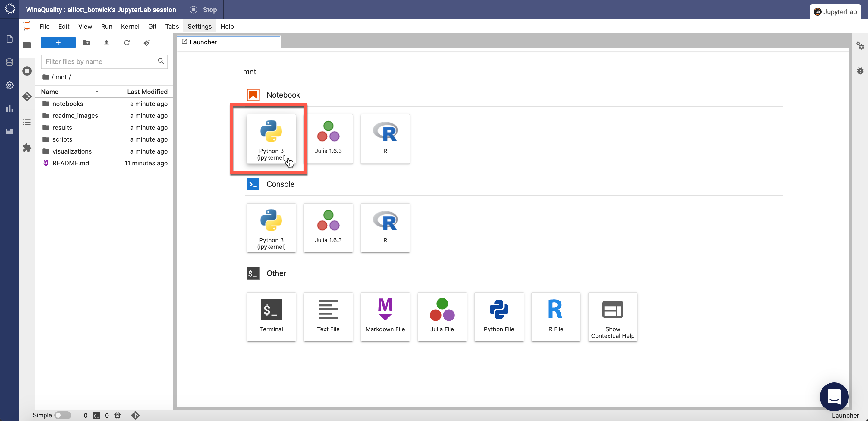
Task: Open the visualizations folder
Action: (72, 151)
